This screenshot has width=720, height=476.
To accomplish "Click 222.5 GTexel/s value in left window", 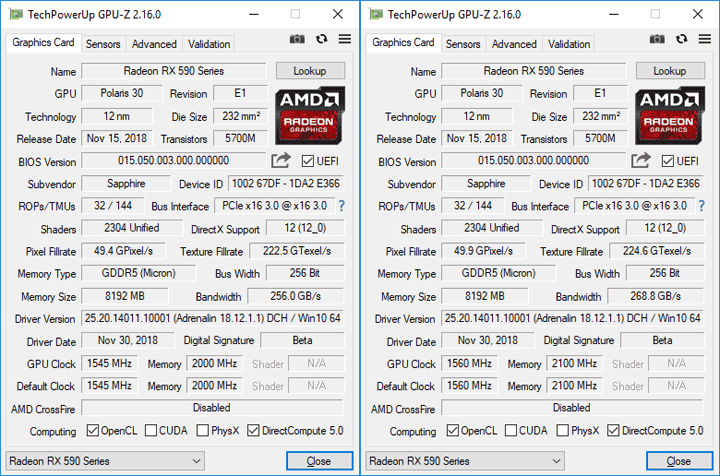I will pyautogui.click(x=297, y=251).
